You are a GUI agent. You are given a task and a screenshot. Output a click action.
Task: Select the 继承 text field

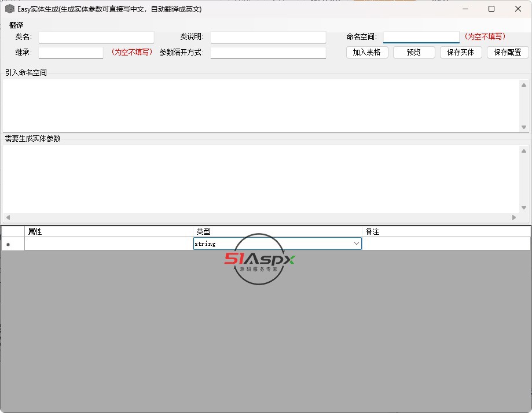(x=71, y=53)
